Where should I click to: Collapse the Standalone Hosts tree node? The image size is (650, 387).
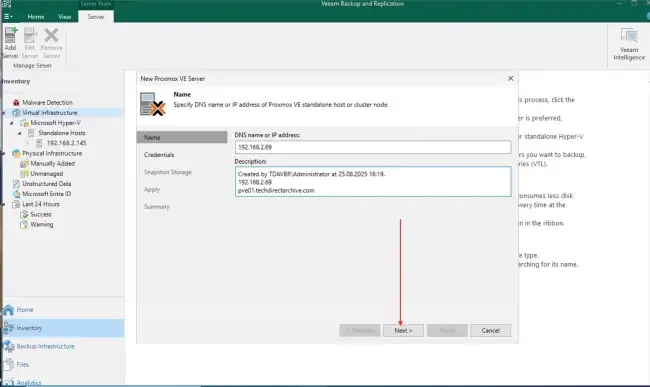point(19,133)
